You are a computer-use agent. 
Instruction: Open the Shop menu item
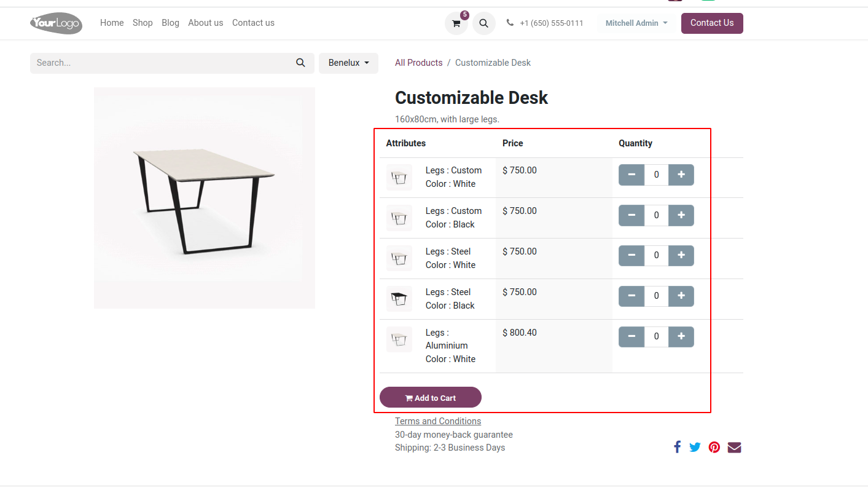point(143,23)
